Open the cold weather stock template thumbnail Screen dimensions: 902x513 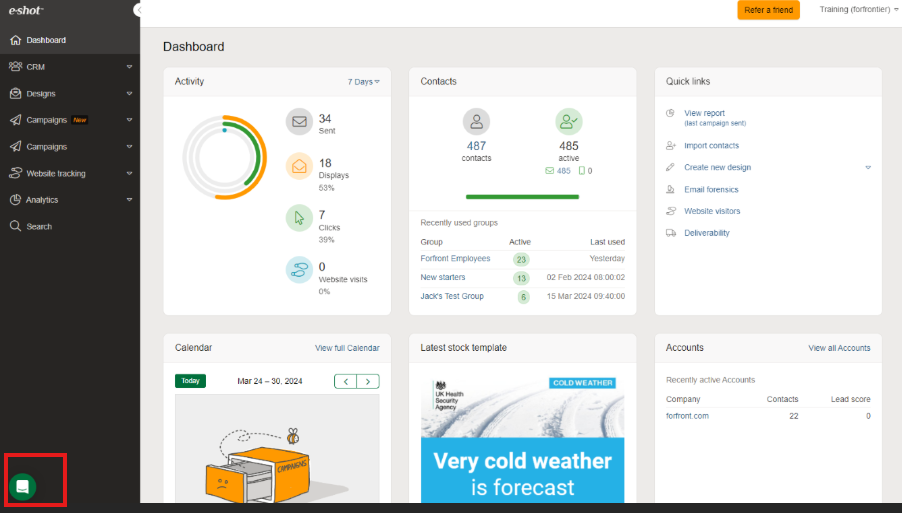[x=522, y=440]
